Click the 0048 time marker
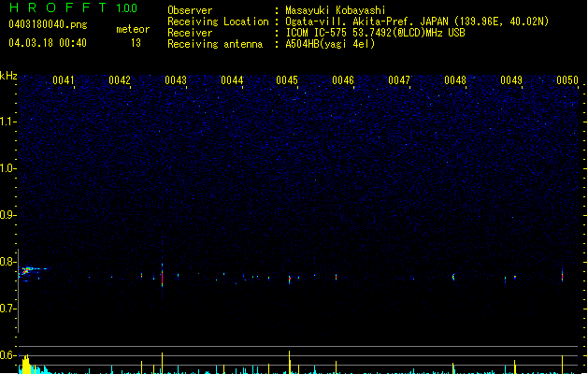The height and width of the screenshot is (374, 588). pos(455,80)
